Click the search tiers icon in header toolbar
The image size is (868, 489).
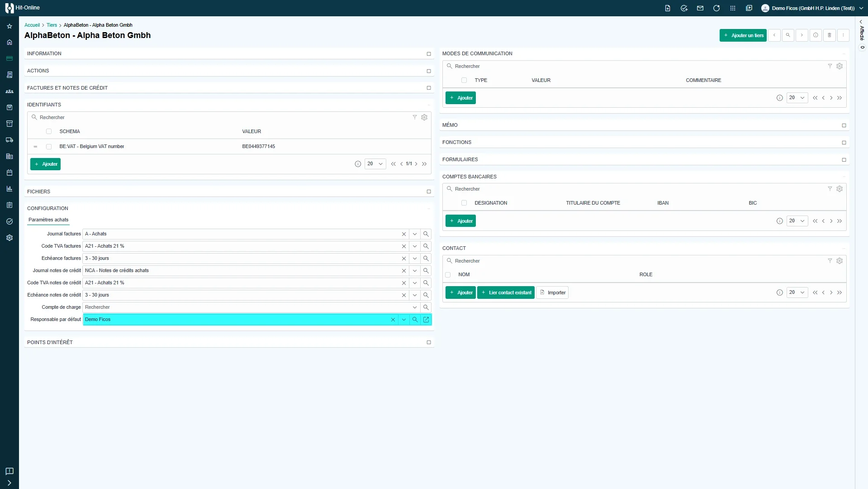click(788, 35)
